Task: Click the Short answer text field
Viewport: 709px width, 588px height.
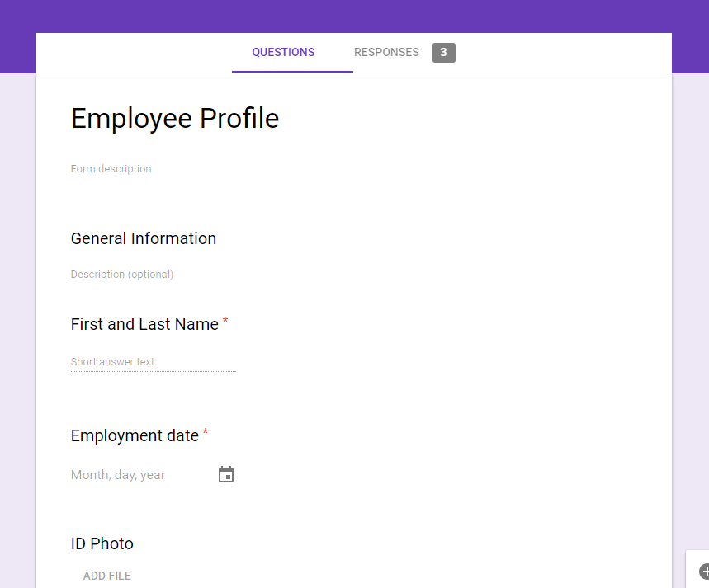Action: click(x=154, y=361)
